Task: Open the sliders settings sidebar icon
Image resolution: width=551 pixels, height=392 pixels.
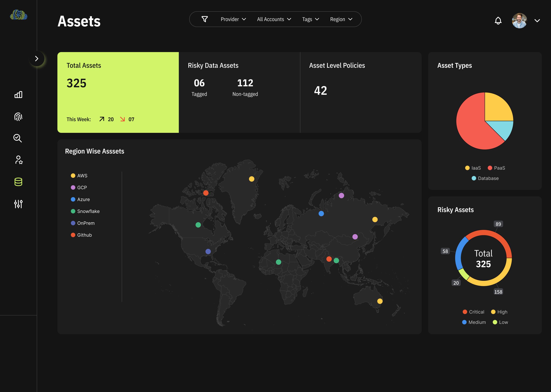Action: [x=18, y=204]
